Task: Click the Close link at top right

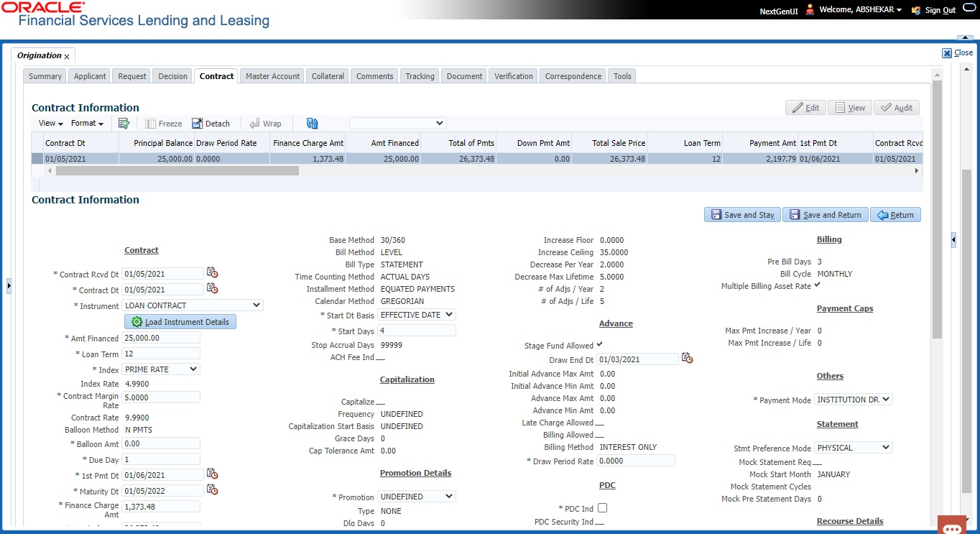Action: (963, 52)
